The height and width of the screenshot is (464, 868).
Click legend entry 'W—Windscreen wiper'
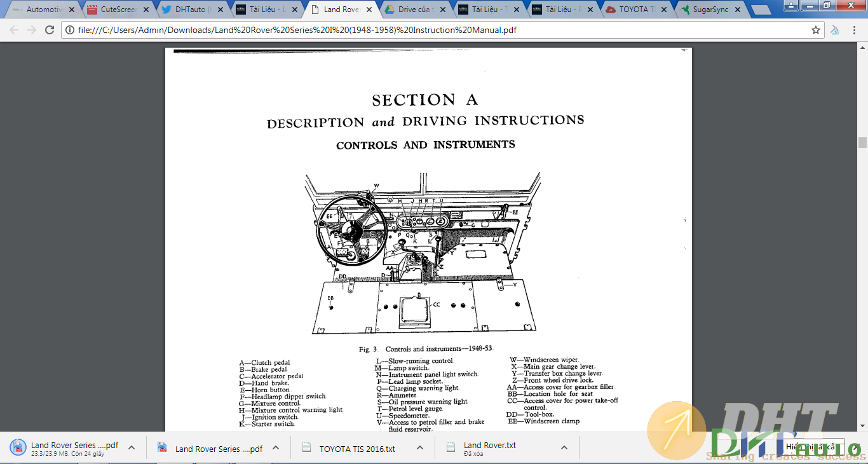click(545, 360)
